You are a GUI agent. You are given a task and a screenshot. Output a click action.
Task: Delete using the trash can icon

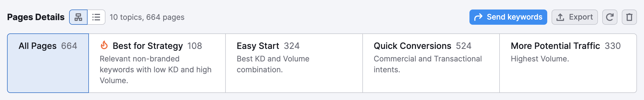coord(629,17)
